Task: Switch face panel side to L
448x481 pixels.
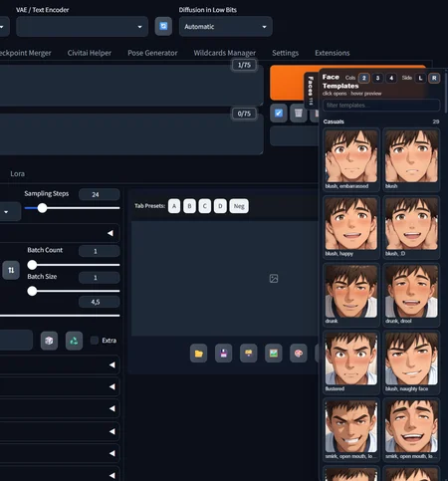Action: coord(420,78)
